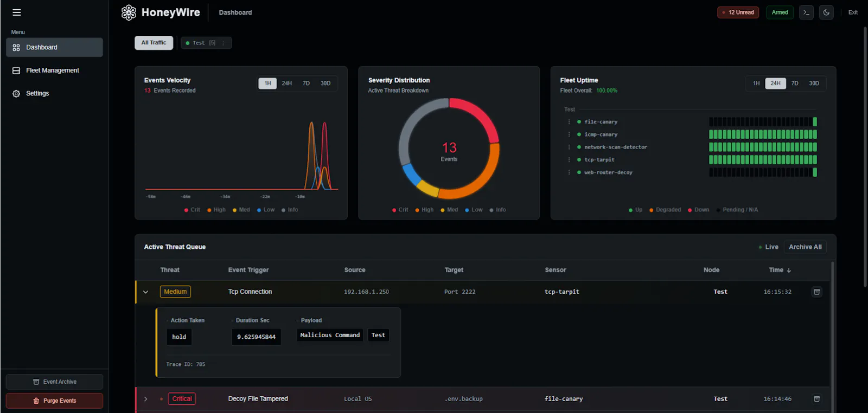Click the web-router-decoy sensor name
This screenshot has height=413, width=868.
click(x=608, y=172)
